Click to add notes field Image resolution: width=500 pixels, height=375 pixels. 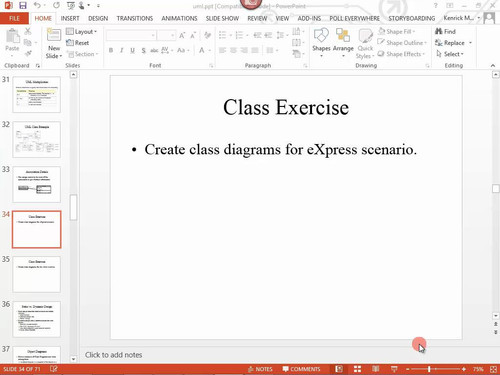(x=113, y=355)
